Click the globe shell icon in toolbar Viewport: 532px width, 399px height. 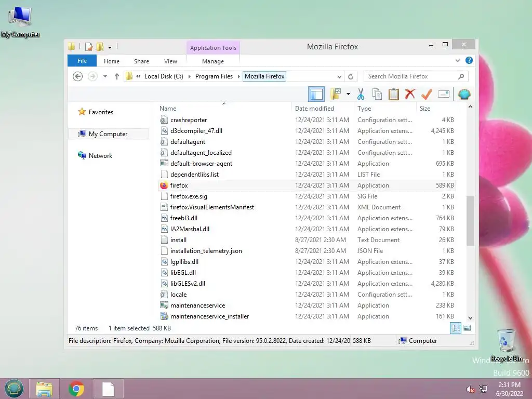(x=464, y=94)
